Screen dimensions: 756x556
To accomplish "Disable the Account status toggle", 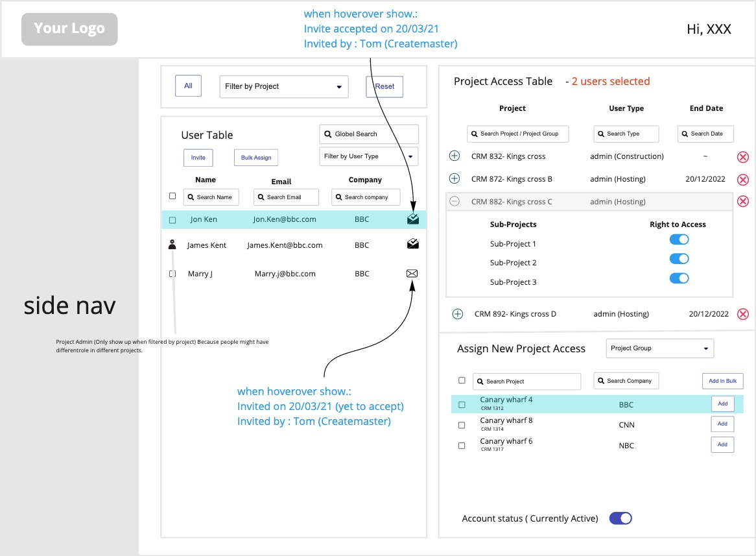I will 620,518.
